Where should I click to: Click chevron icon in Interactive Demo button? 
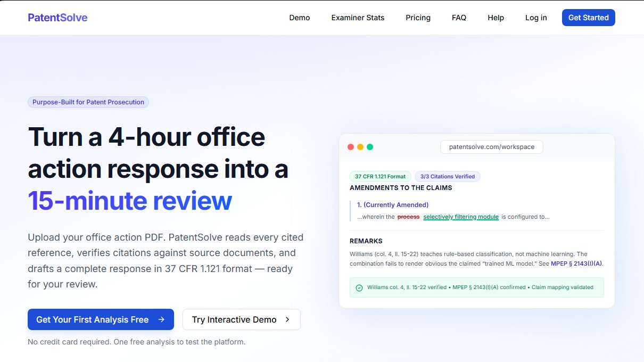pyautogui.click(x=287, y=319)
